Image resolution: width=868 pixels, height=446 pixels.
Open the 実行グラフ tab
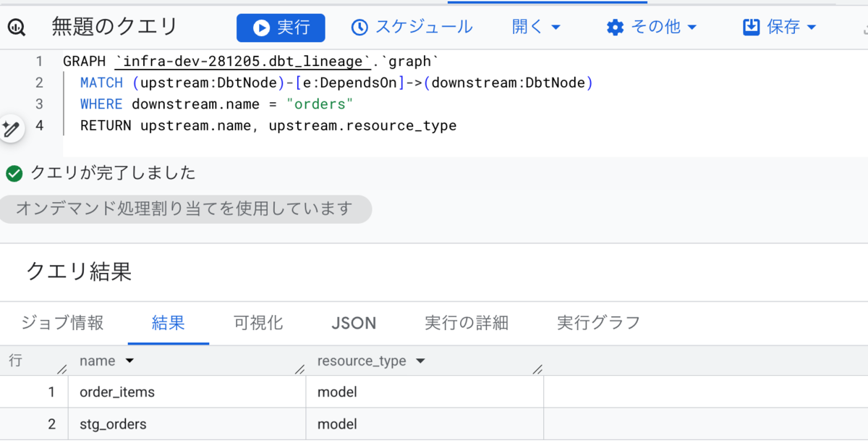tap(599, 323)
